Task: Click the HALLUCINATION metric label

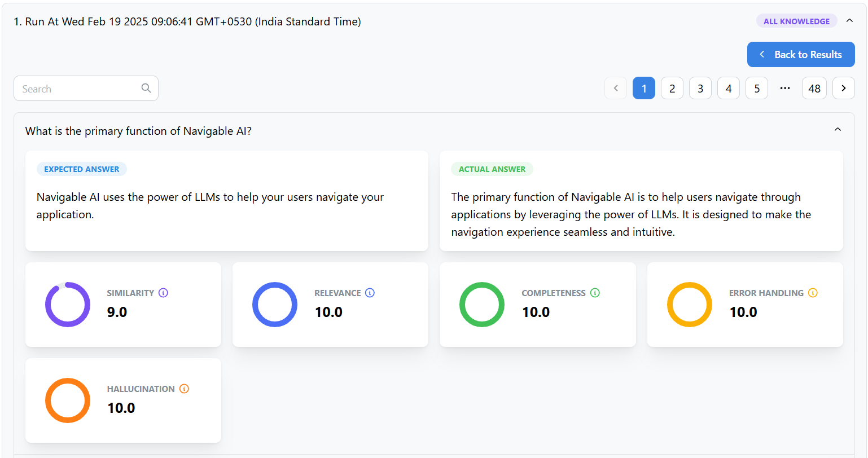Action: coord(141,389)
